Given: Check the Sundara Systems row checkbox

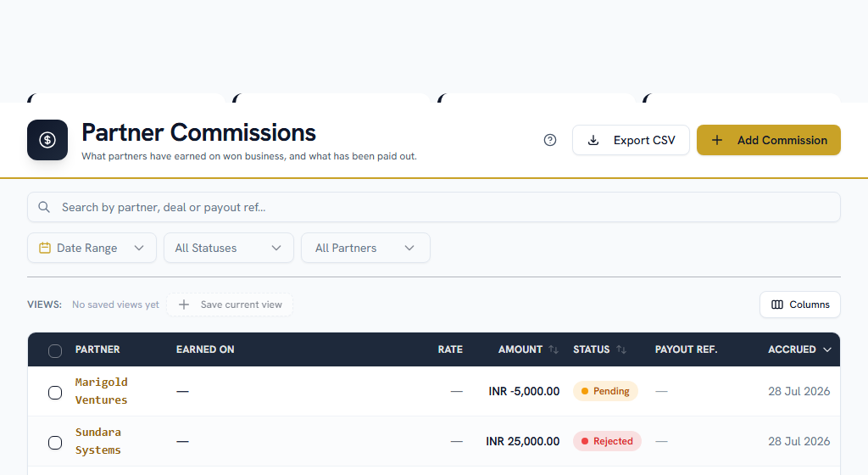Looking at the screenshot, I should (x=55, y=442).
